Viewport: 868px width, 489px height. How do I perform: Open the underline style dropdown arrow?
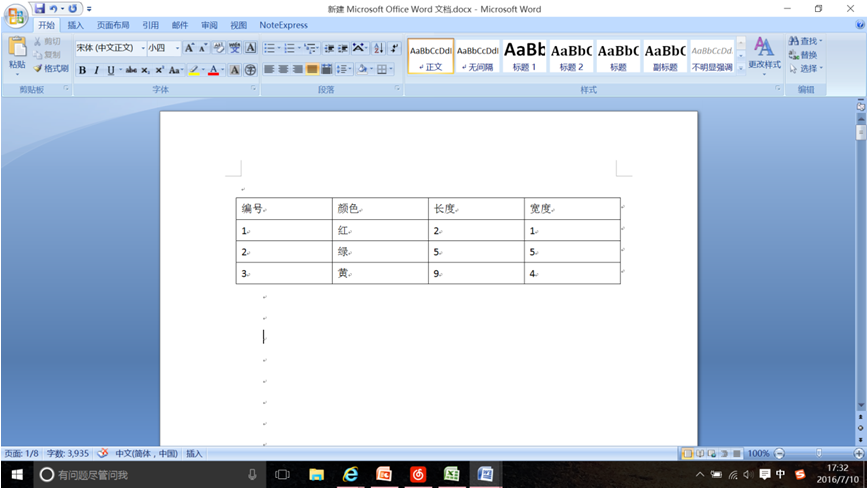pyautogui.click(x=120, y=70)
